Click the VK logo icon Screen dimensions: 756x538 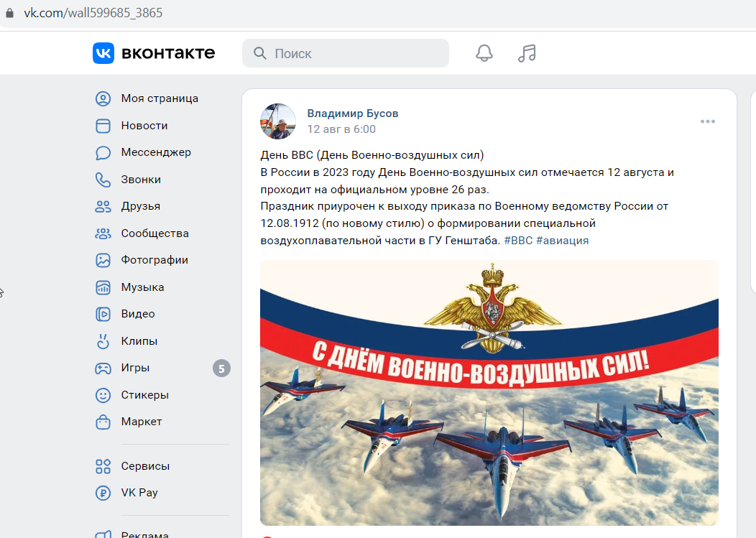point(103,53)
